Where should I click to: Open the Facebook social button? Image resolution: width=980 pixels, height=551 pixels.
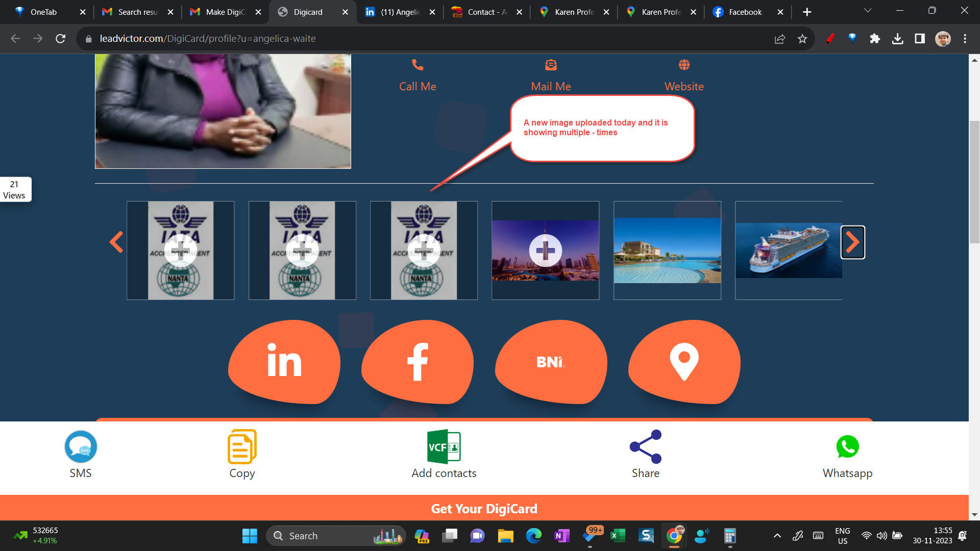click(418, 362)
